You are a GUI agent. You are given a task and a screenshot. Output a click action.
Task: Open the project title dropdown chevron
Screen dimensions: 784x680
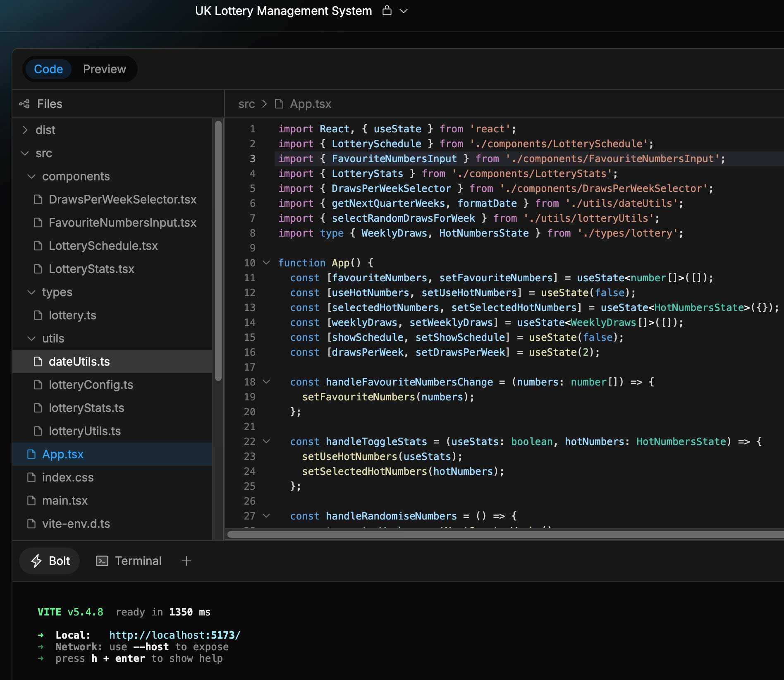point(404,11)
